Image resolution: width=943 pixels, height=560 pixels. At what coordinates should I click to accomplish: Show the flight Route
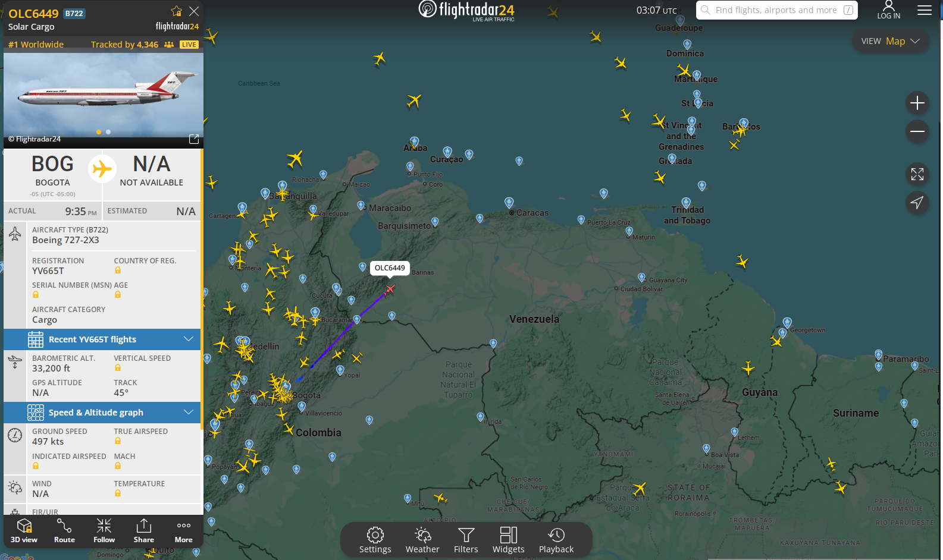64,531
